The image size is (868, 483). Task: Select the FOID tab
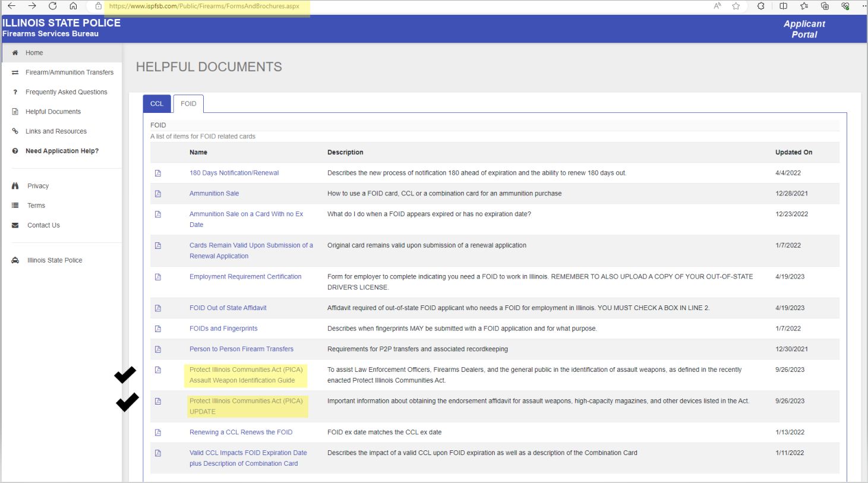pos(188,104)
